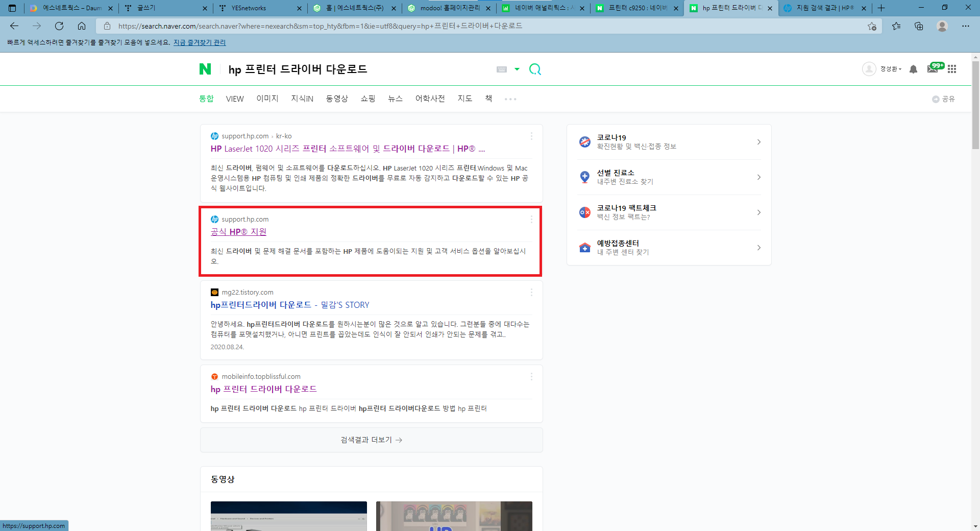Open 예방접종센터 찾기 card
The image size is (980, 531).
(669, 248)
